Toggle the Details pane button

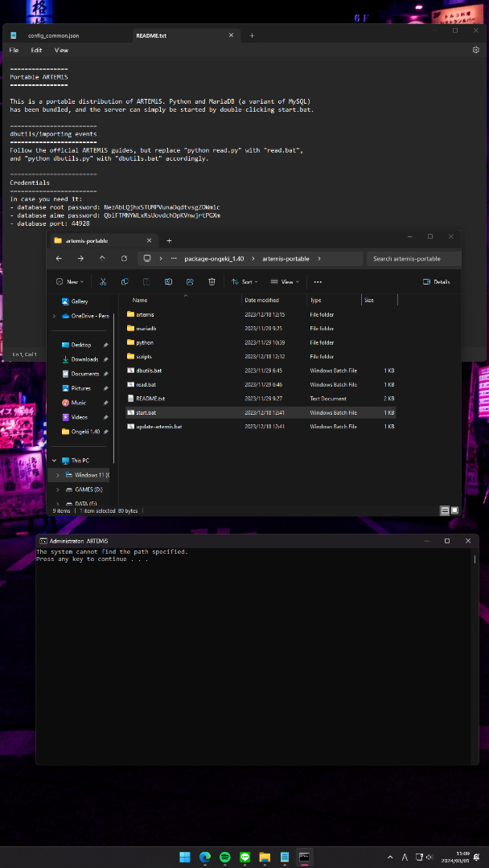point(436,282)
